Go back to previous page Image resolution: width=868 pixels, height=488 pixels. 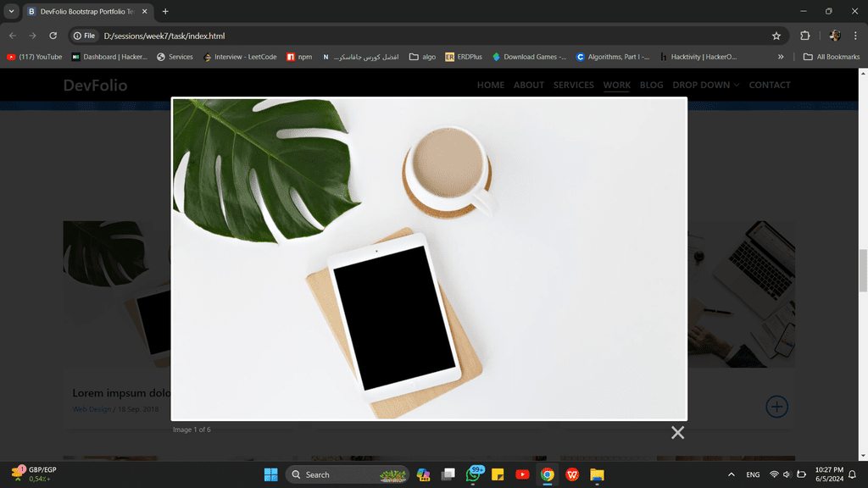pyautogui.click(x=13, y=36)
